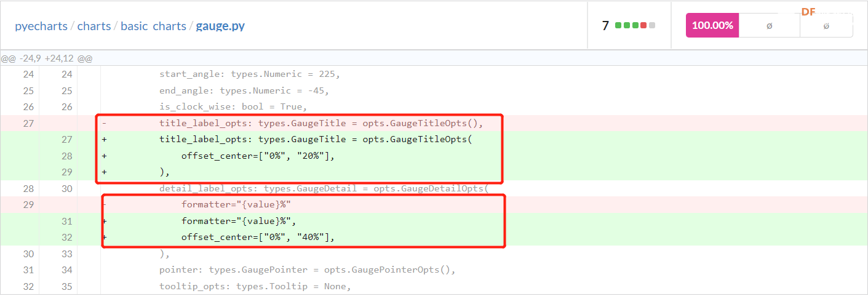Click new line number 32 of the added row

point(66,238)
